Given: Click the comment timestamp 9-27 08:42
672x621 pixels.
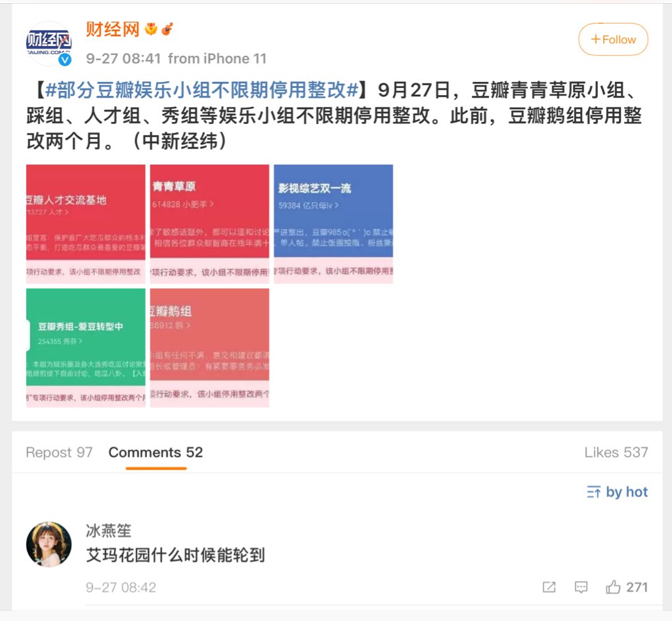Looking at the screenshot, I should click(x=121, y=587).
